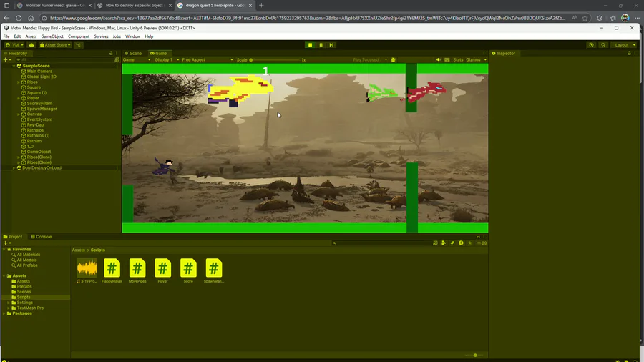The height and width of the screenshot is (362, 644).
Task: Click the Hierarchy search field
Action: 64,59
